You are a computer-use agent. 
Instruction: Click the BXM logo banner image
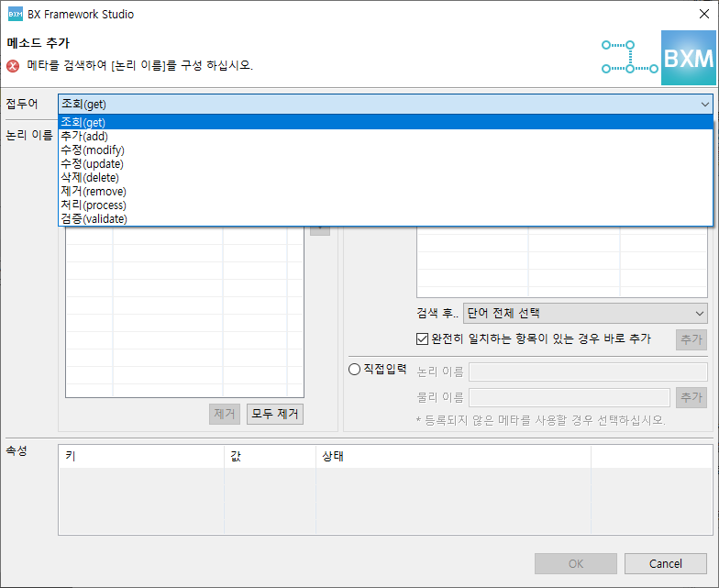point(688,58)
